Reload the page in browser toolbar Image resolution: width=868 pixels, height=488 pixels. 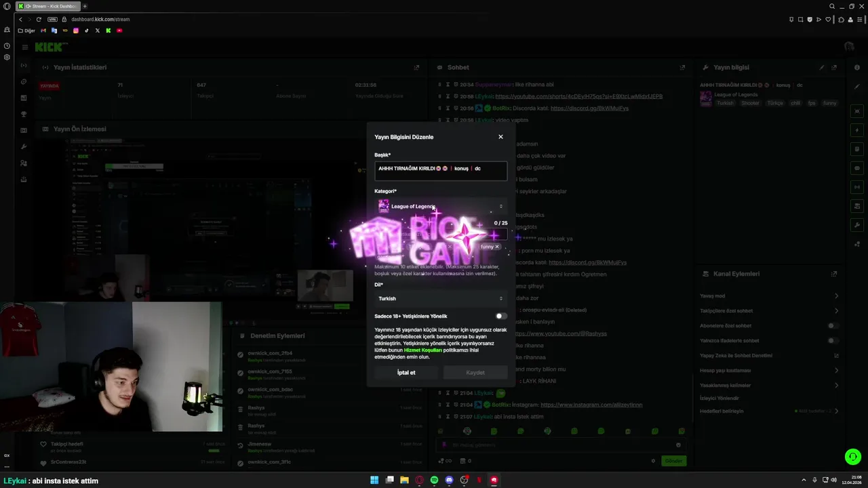39,19
